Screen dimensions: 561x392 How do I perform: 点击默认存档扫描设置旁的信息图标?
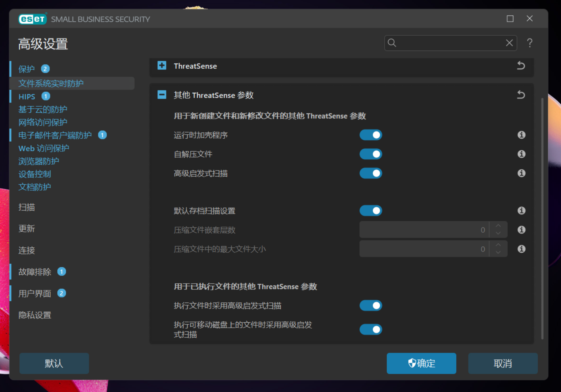[x=521, y=210]
